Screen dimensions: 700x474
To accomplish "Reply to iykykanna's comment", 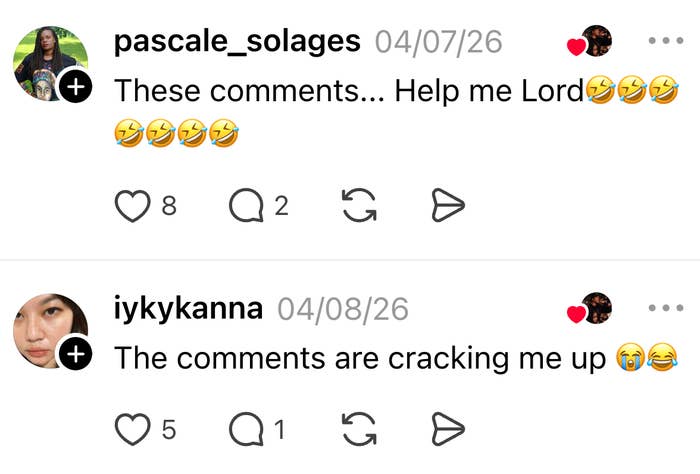I will coord(244,430).
